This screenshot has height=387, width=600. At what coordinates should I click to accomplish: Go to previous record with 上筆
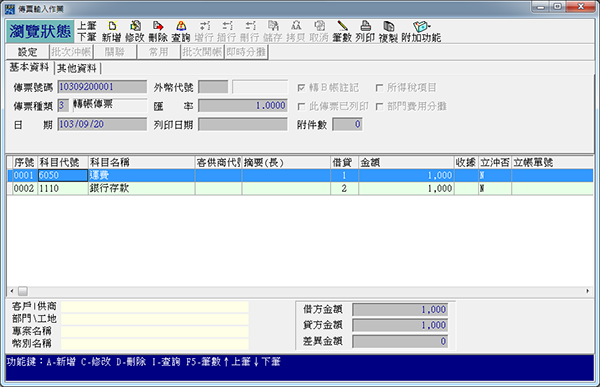[x=87, y=26]
